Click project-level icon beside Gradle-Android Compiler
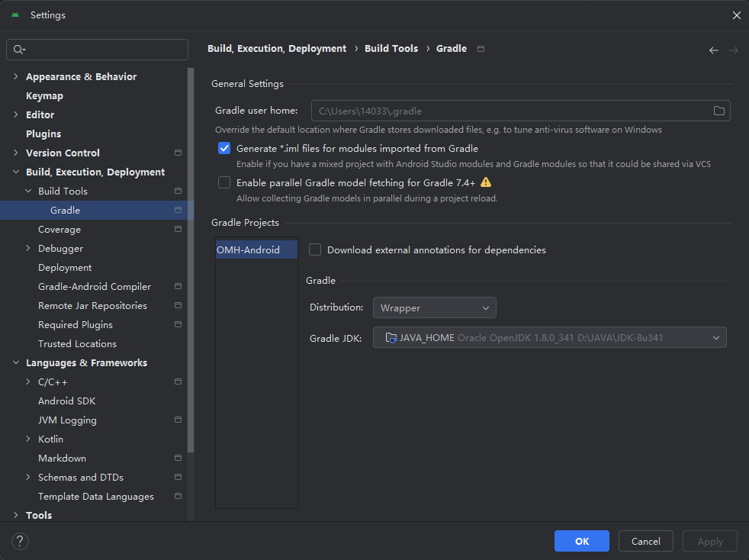Screen dimensions: 749x560 tap(178, 286)
